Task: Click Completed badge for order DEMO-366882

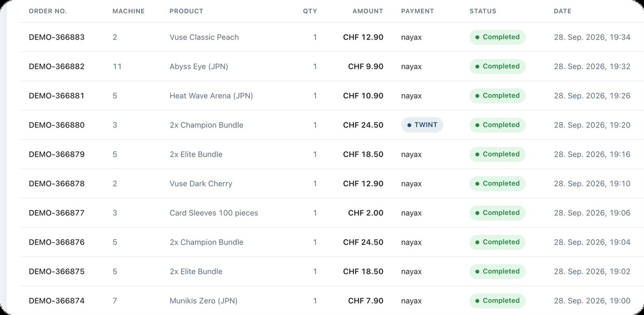Action: click(497, 66)
